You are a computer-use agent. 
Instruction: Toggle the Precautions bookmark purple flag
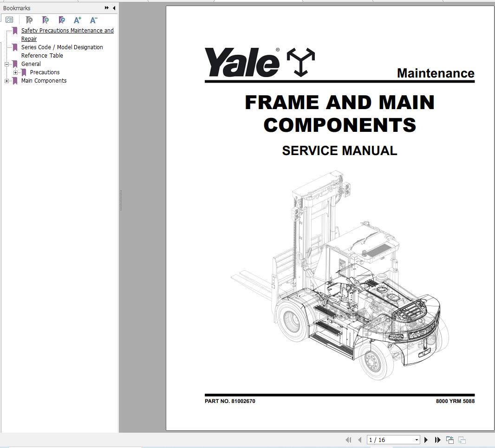click(x=24, y=72)
